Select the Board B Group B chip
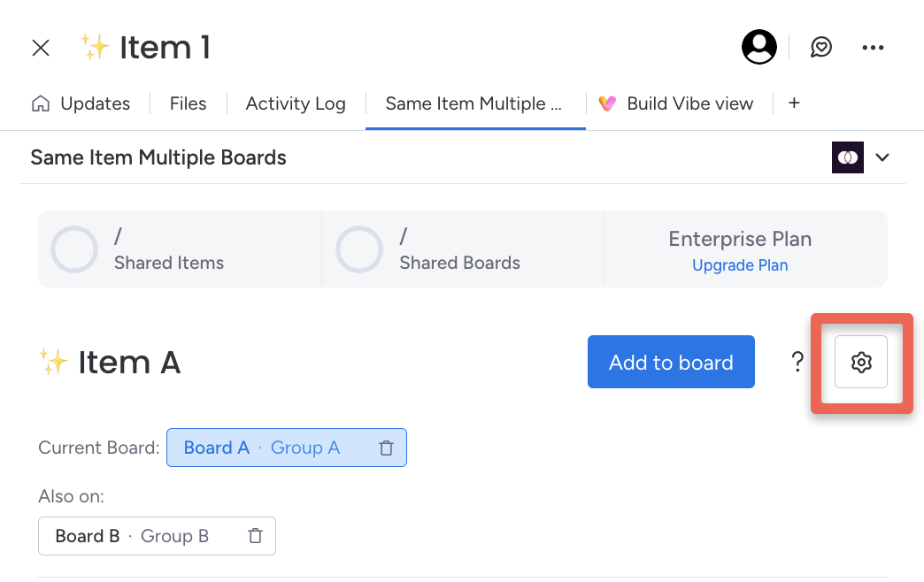The width and height of the screenshot is (924, 582). tap(157, 536)
